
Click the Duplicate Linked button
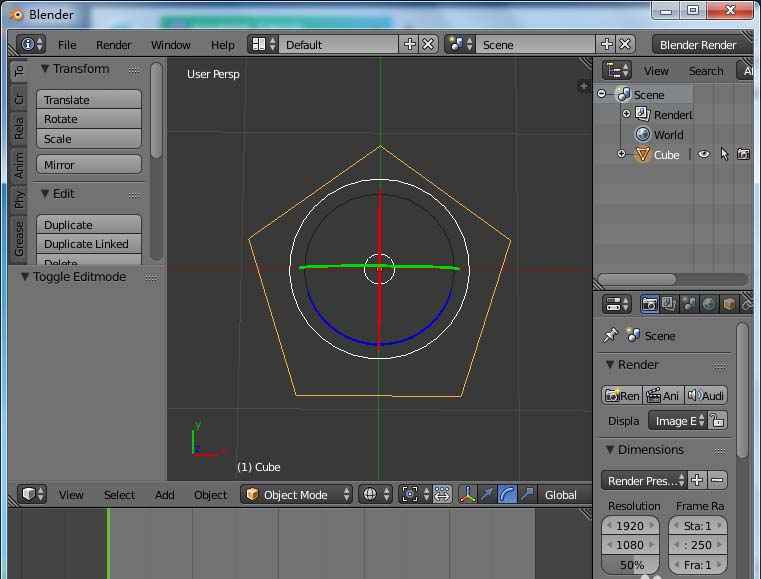pyautogui.click(x=89, y=244)
